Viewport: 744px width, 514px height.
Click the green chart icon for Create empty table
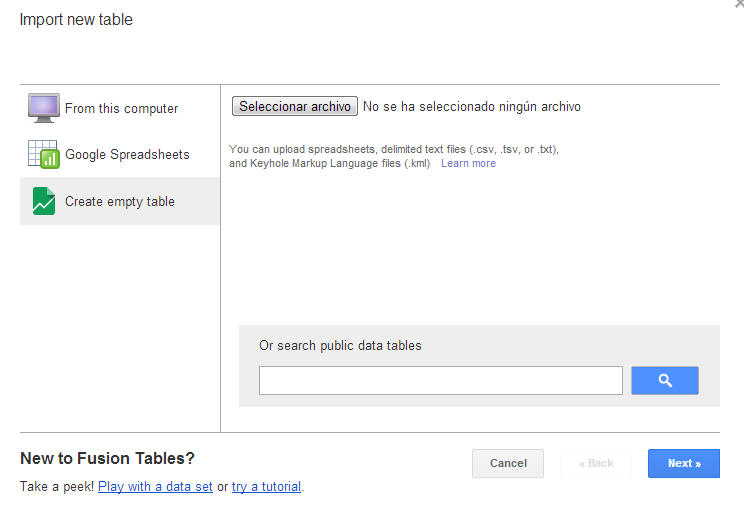[x=44, y=201]
